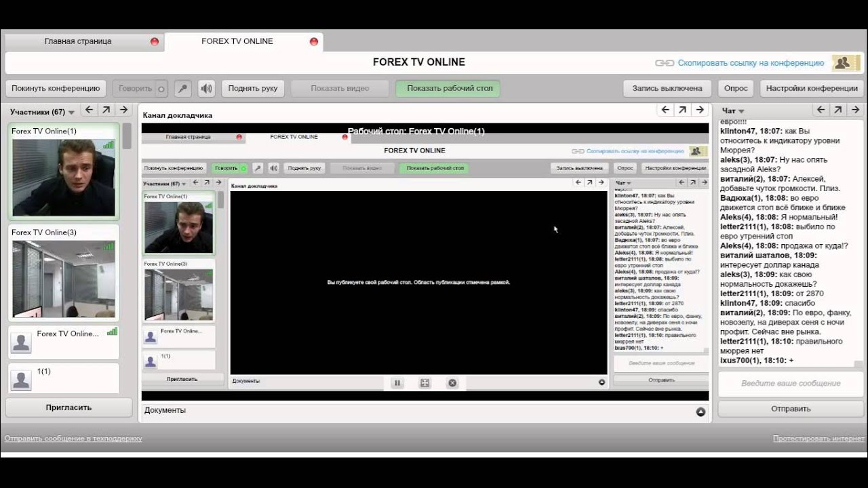This screenshot has height=488, width=868.
Task: Click the chat message input field
Action: click(x=791, y=384)
